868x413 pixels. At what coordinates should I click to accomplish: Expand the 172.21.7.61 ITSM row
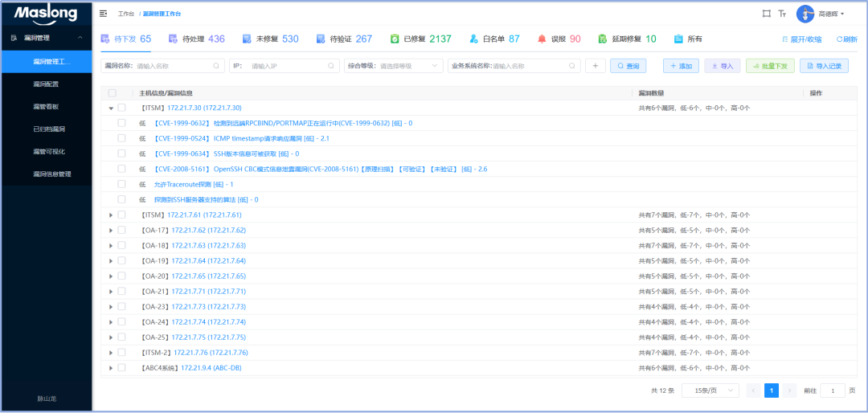[x=111, y=215]
